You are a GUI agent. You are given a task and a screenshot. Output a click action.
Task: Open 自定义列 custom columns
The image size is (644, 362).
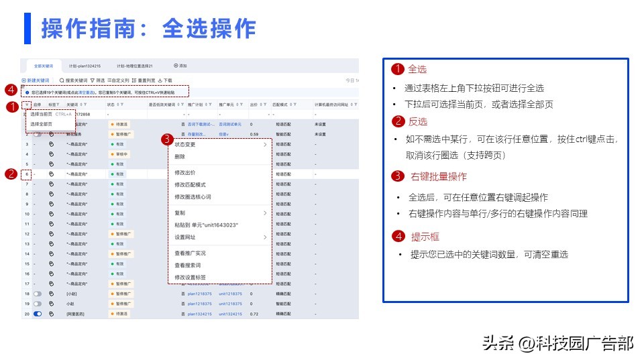coord(118,80)
